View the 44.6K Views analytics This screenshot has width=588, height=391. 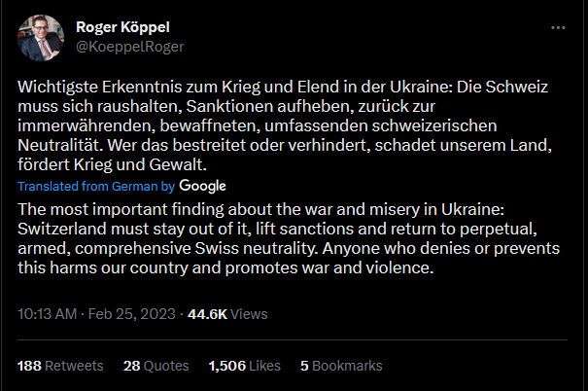click(x=227, y=314)
